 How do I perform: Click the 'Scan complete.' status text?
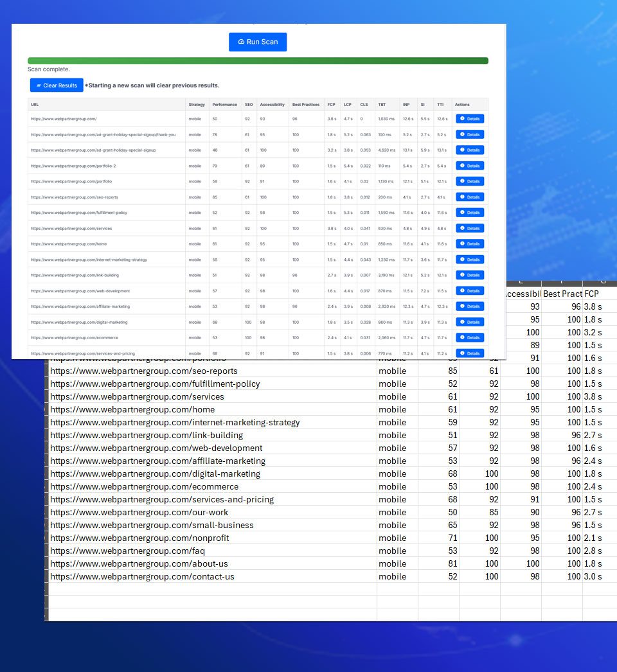click(48, 69)
